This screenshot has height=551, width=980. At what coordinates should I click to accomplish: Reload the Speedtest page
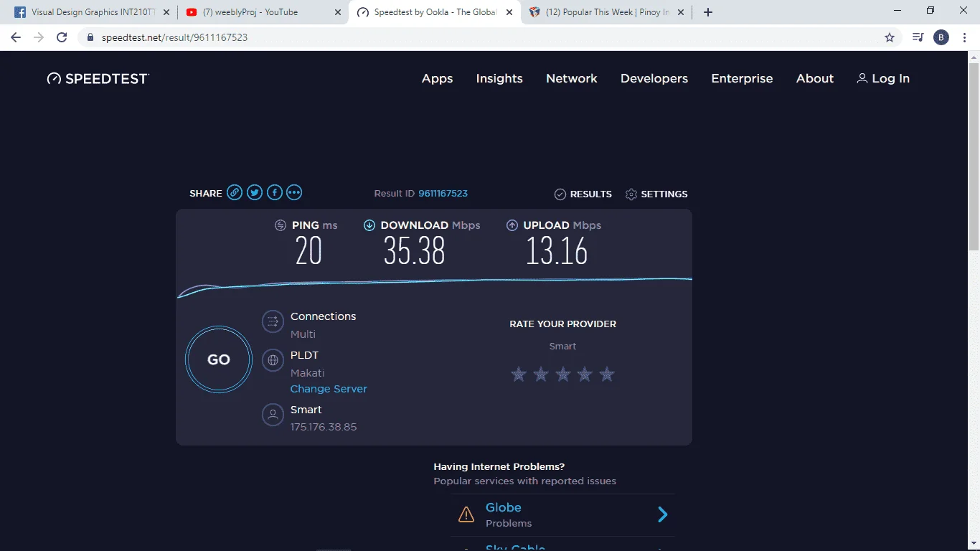pyautogui.click(x=62, y=37)
